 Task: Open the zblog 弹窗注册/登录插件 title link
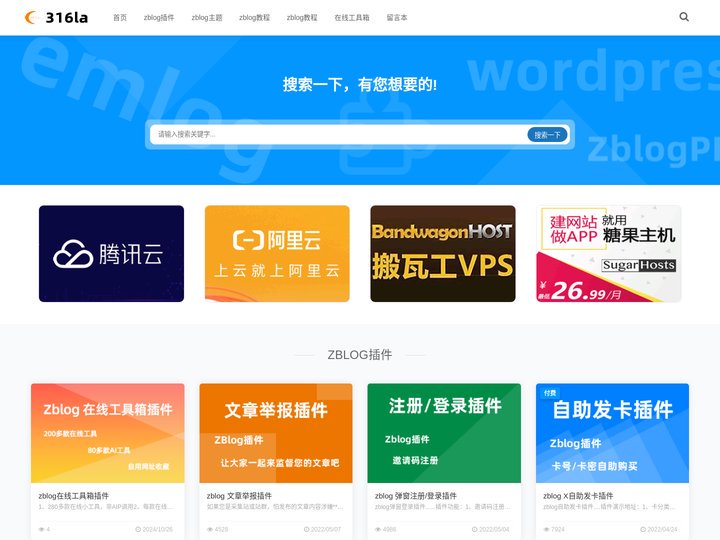point(416,496)
